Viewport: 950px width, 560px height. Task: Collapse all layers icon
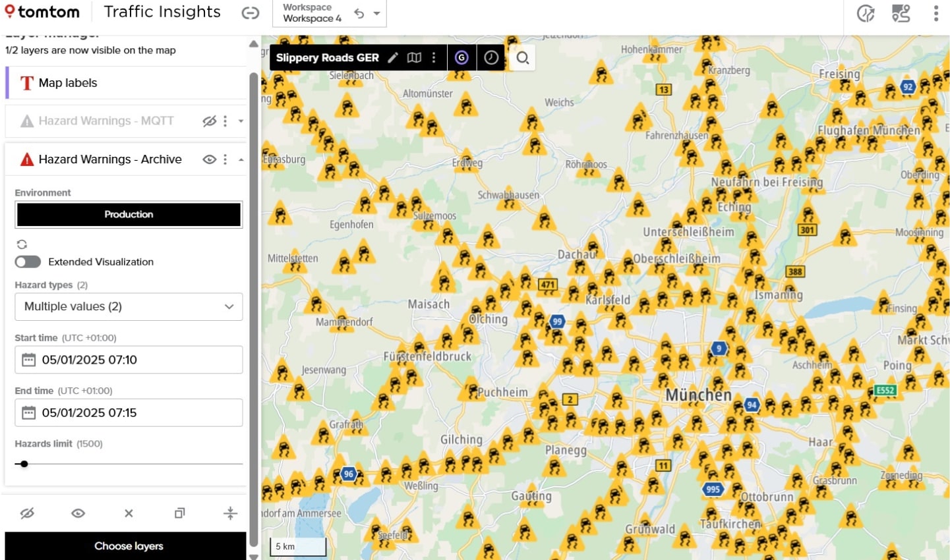point(230,513)
